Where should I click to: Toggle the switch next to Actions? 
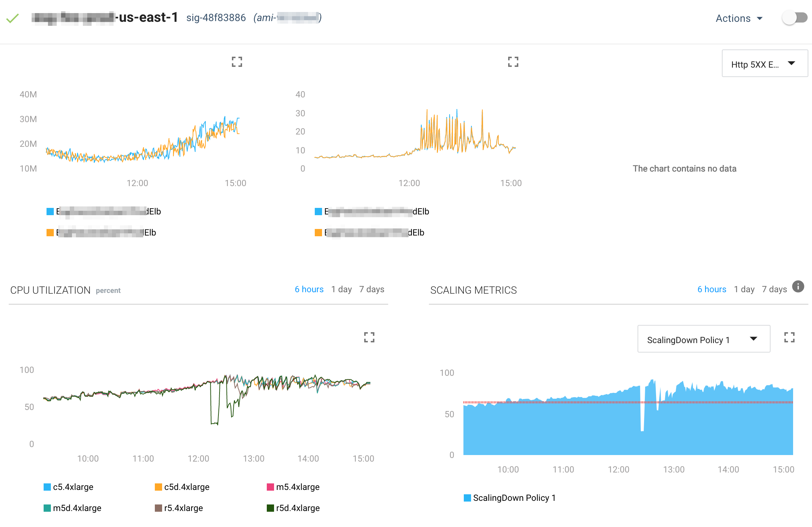795,18
